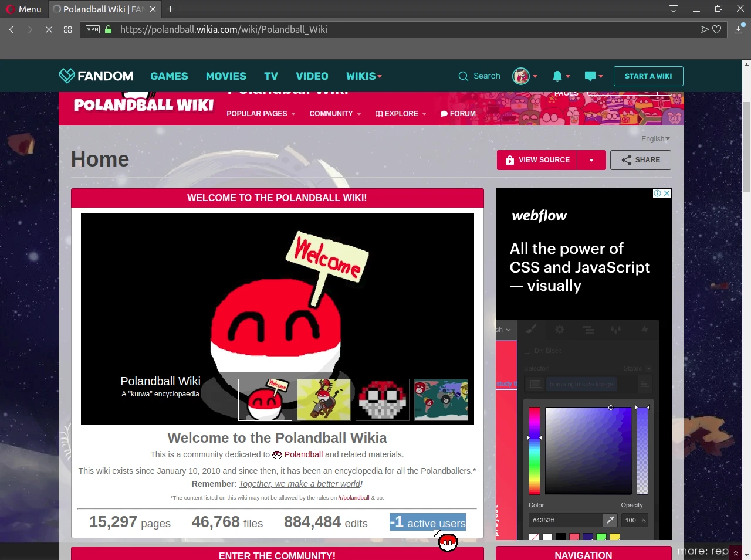The height and width of the screenshot is (560, 751).
Task: Expand the arrow next to VIEW SOURCE
Action: pos(591,160)
